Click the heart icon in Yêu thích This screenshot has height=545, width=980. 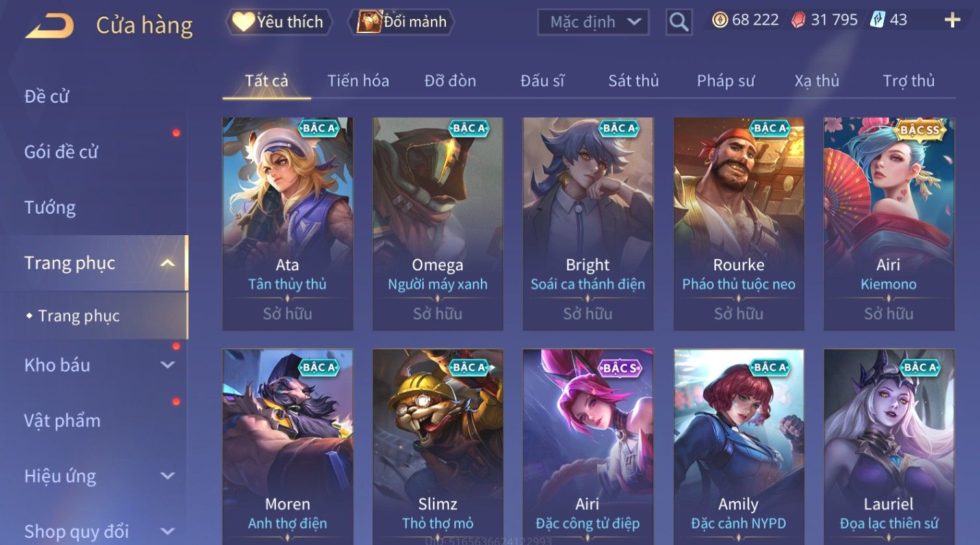click(243, 22)
